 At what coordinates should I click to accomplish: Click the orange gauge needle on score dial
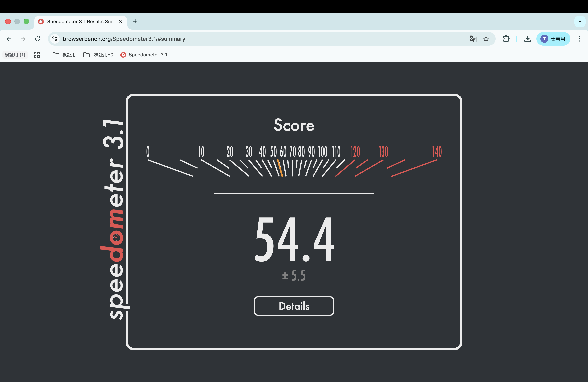coord(280,168)
